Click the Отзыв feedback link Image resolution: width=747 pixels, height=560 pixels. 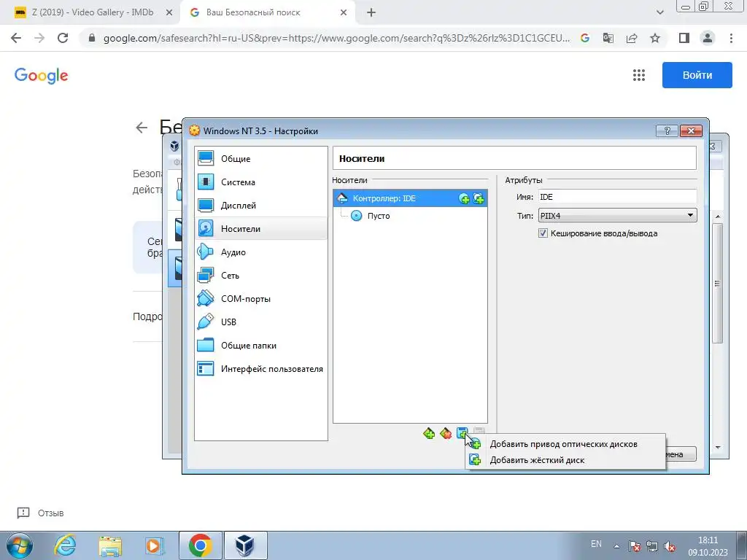tap(41, 513)
